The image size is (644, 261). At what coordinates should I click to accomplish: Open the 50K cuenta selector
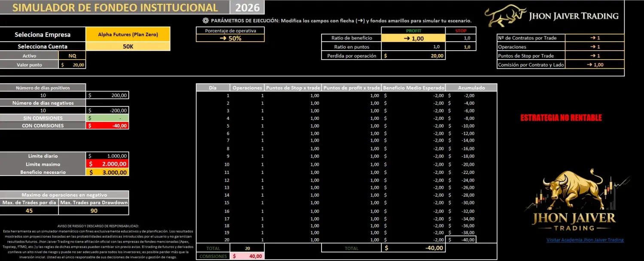pyautogui.click(x=128, y=46)
